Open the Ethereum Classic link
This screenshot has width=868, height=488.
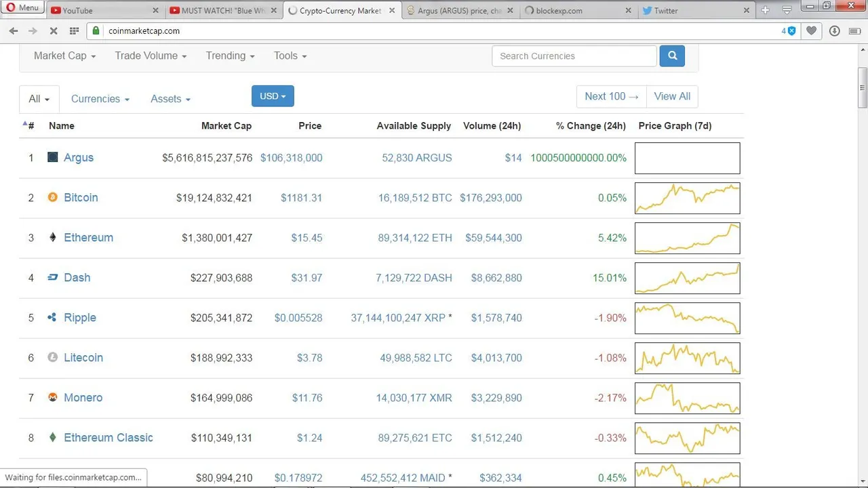[108, 437]
